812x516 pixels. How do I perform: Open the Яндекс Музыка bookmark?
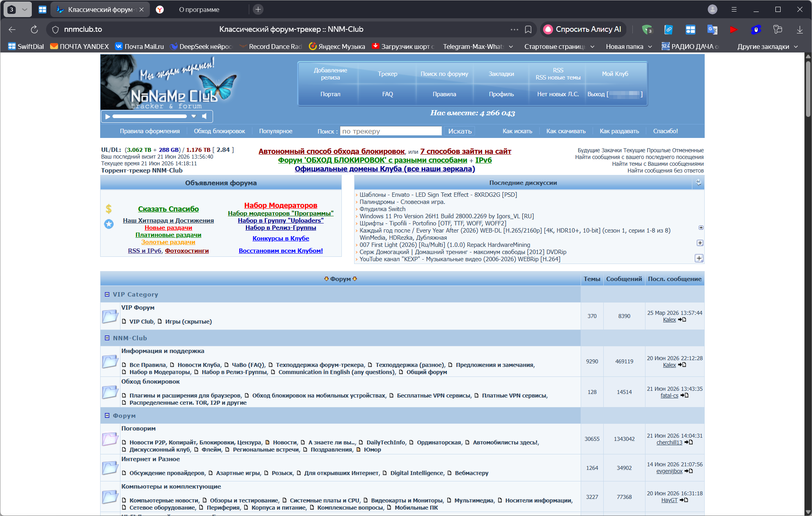coord(337,47)
